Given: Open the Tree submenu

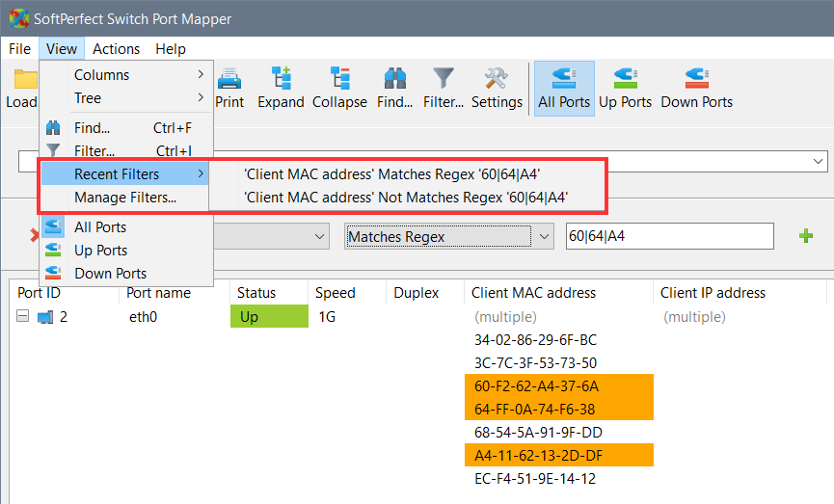Looking at the screenshot, I should tap(126, 98).
